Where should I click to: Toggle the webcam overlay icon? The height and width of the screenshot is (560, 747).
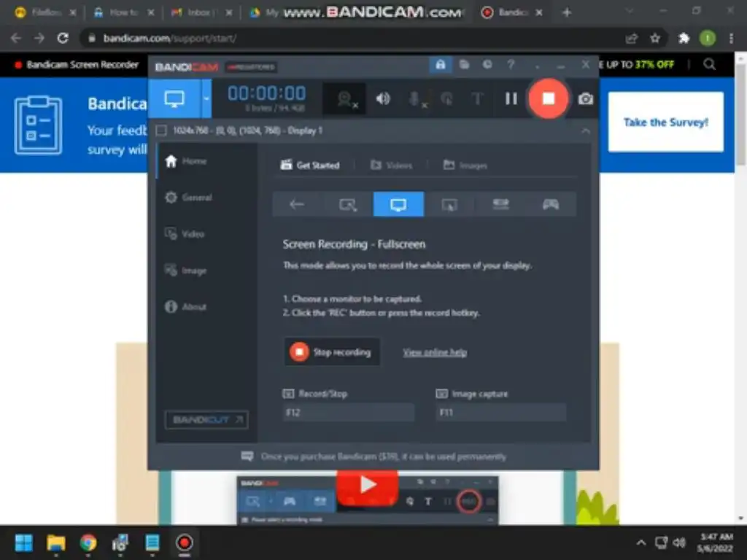click(x=346, y=99)
